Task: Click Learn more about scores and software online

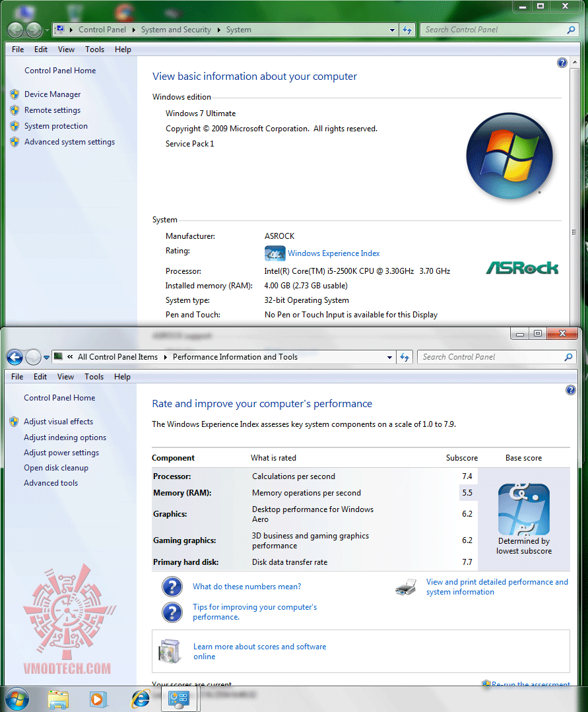Action: (260, 651)
